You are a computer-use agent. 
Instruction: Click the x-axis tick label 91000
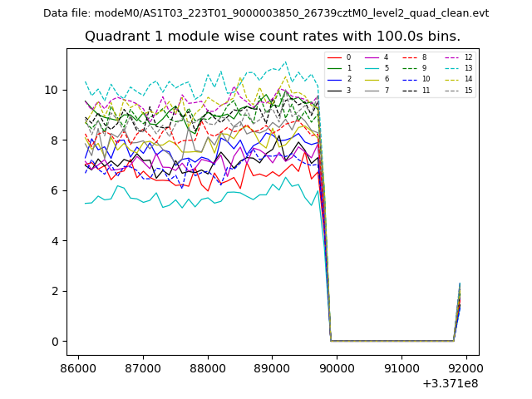(x=401, y=367)
